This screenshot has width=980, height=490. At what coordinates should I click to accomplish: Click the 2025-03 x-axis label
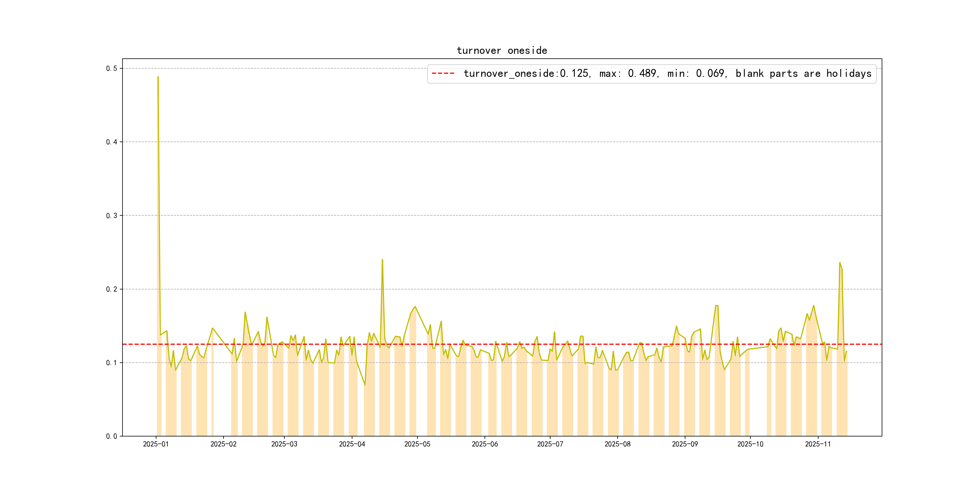point(284,444)
